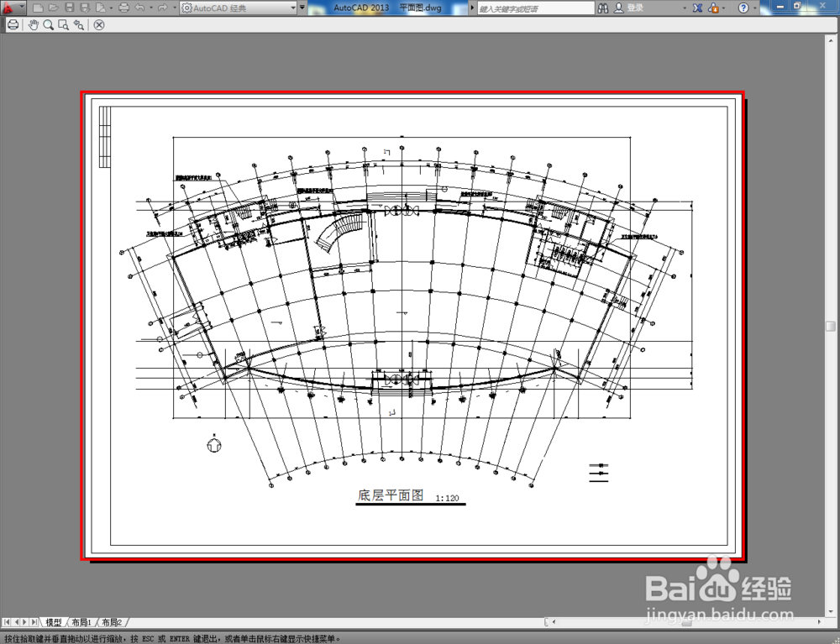Click the Undo arrow icon

[139, 8]
